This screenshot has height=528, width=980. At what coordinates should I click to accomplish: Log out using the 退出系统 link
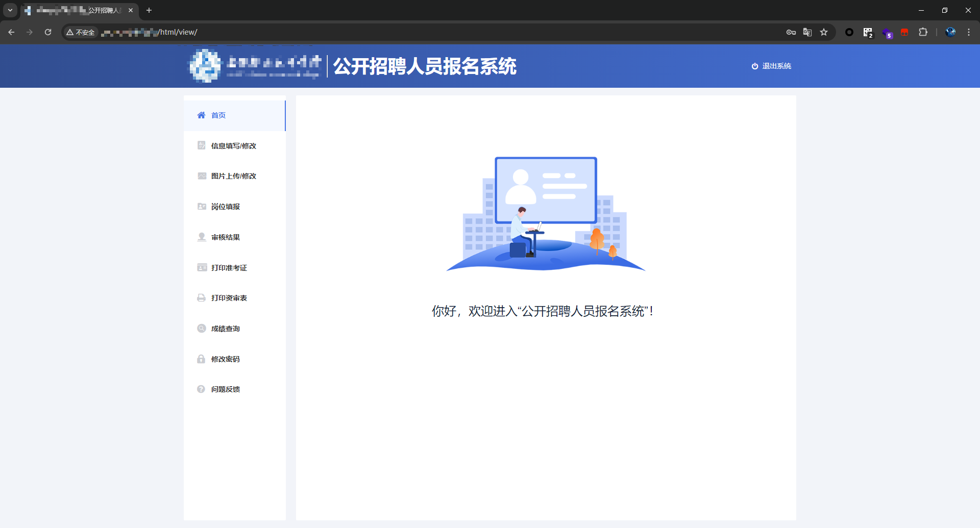pos(771,66)
